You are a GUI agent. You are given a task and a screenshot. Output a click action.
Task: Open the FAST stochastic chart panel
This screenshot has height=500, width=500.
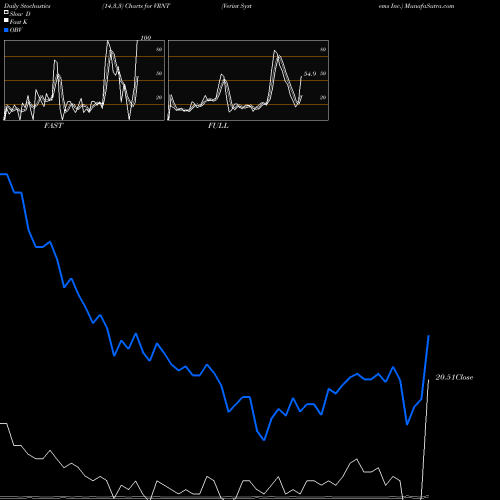(84, 80)
